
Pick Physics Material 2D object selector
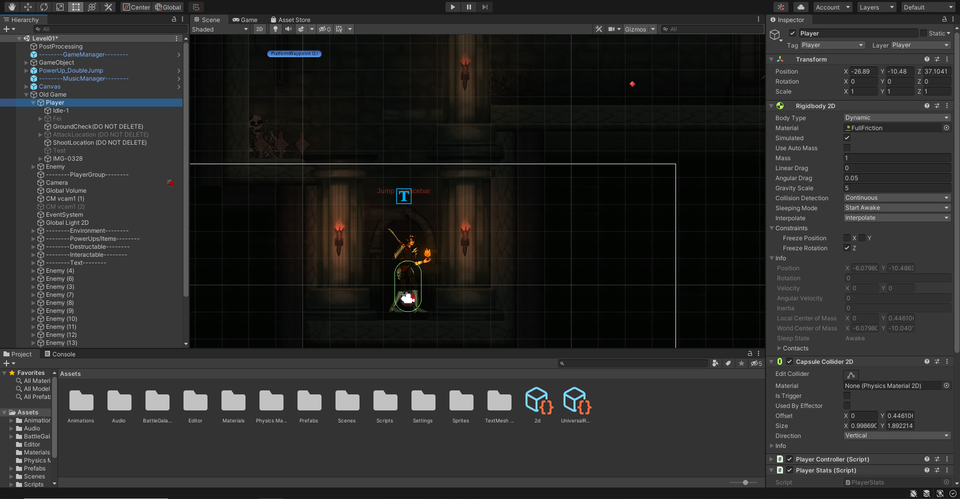pos(946,386)
